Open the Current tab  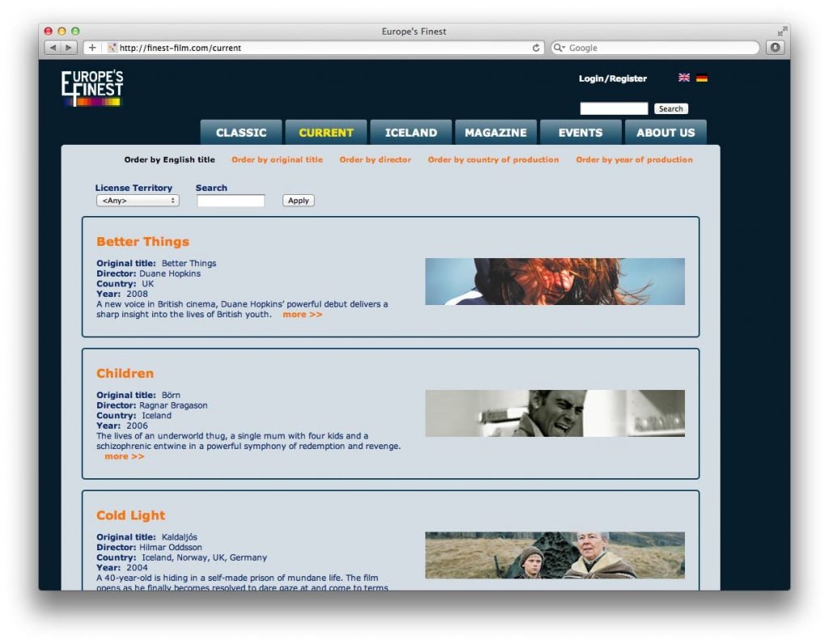(x=326, y=133)
